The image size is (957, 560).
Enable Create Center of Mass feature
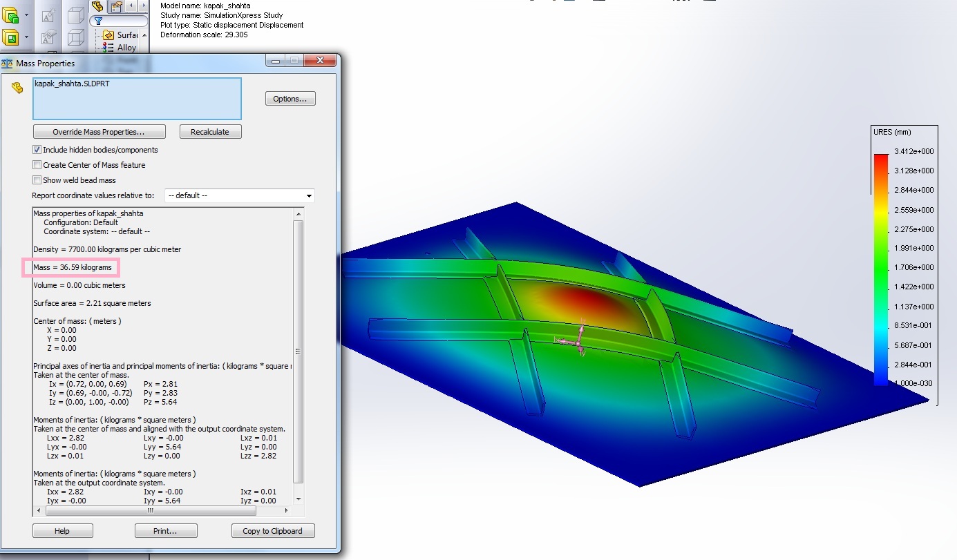point(37,165)
